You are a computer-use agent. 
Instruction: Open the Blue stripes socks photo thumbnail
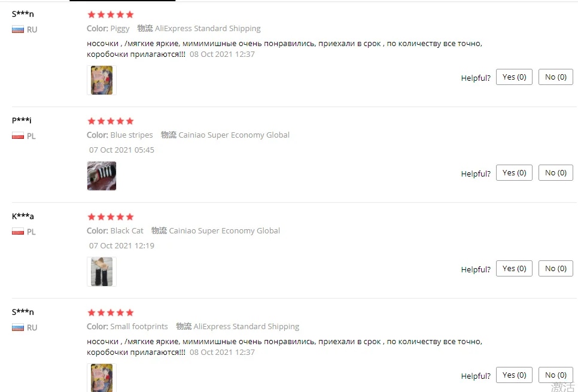point(102,176)
